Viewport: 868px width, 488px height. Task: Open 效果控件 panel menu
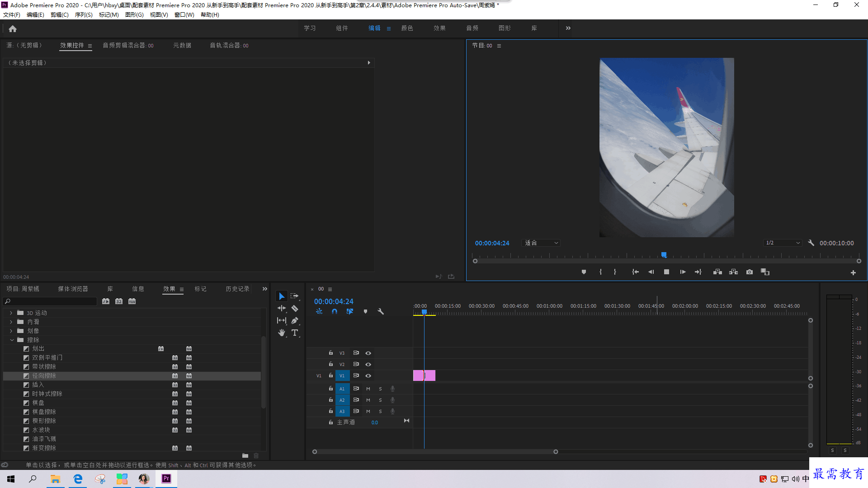click(x=90, y=46)
